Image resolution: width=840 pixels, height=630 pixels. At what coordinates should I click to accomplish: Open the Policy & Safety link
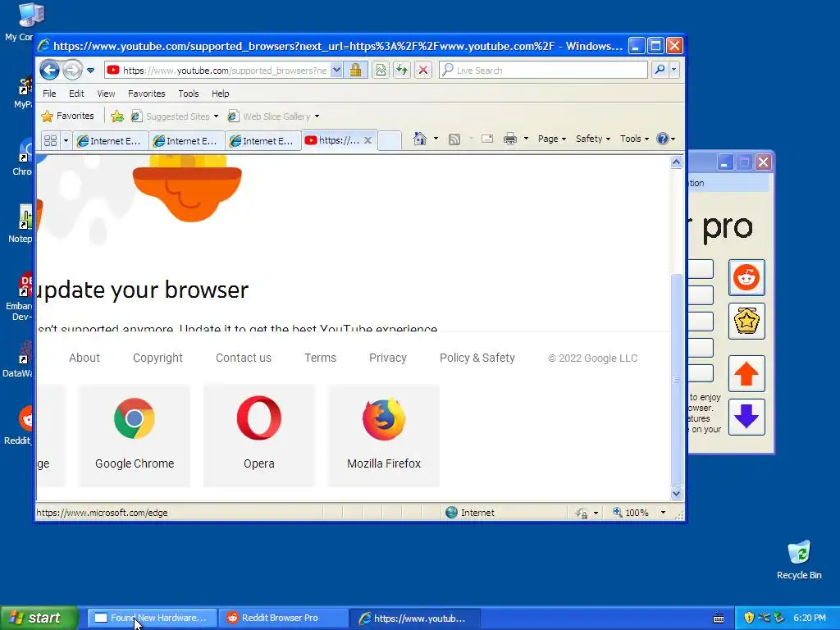click(x=477, y=358)
